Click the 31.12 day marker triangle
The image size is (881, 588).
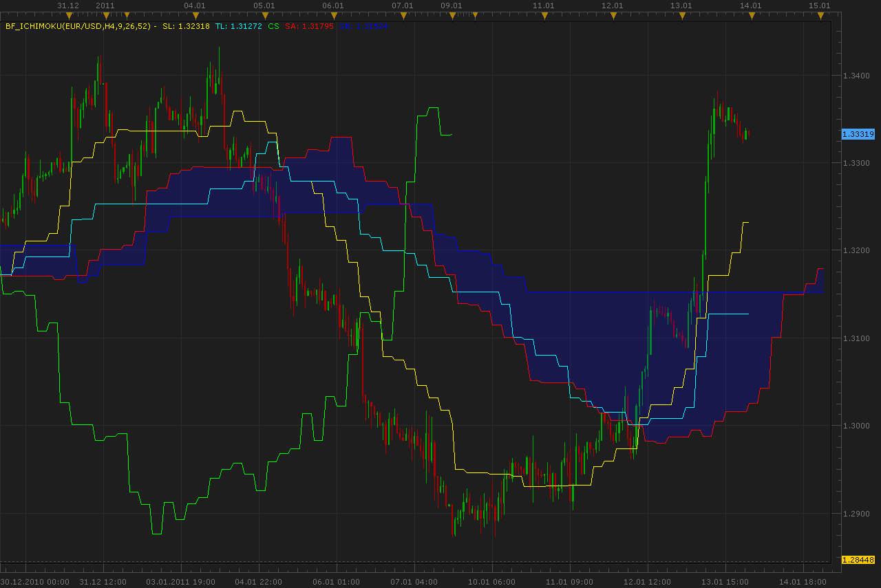coord(69,15)
